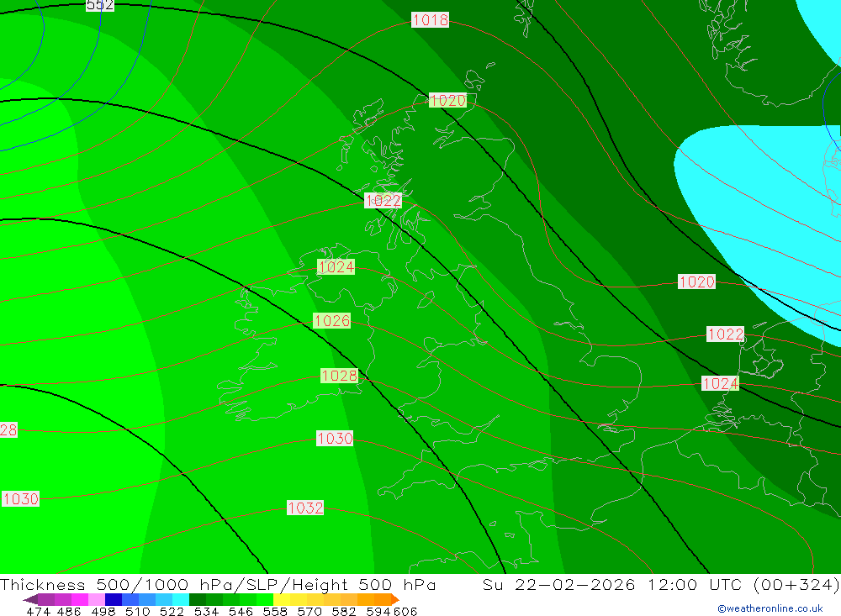841x616 pixels.
Task: Click the forecast date 'Su 22-02-2026 12:00 UTC'
Action: [612, 584]
